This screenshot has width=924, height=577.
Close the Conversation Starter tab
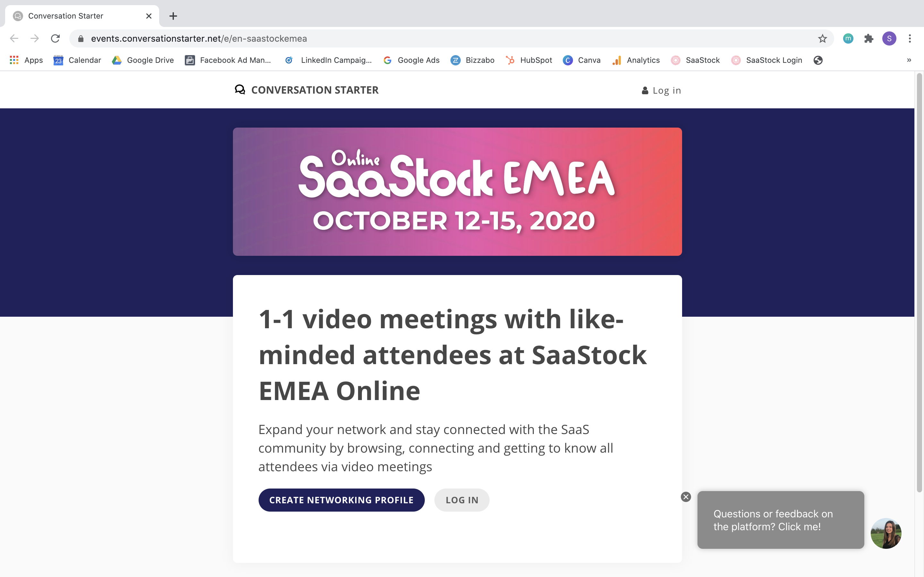pos(149,16)
